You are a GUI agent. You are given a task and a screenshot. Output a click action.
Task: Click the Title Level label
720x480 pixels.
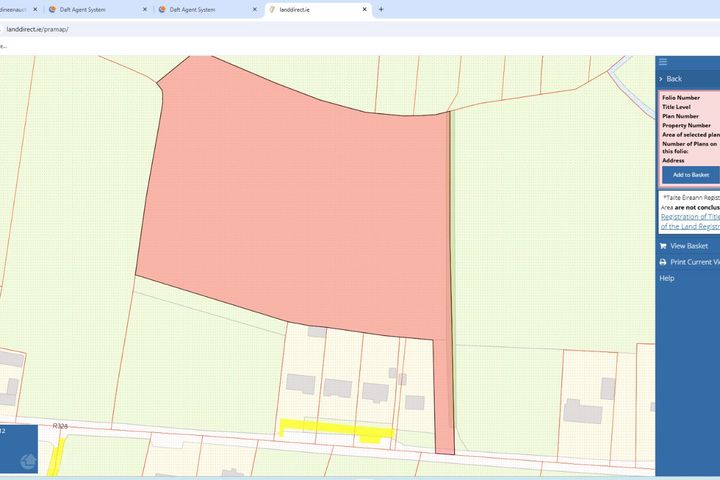676,107
